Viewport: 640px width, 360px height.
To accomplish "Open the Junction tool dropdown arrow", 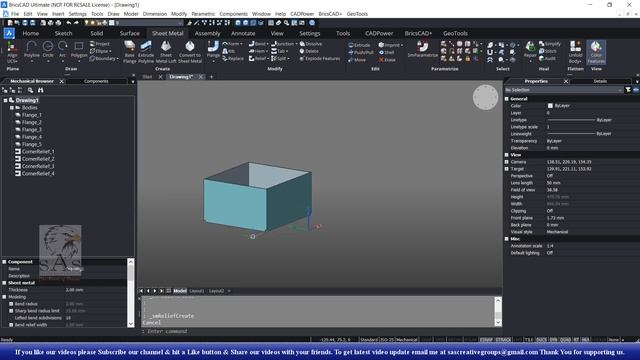I will (296, 44).
